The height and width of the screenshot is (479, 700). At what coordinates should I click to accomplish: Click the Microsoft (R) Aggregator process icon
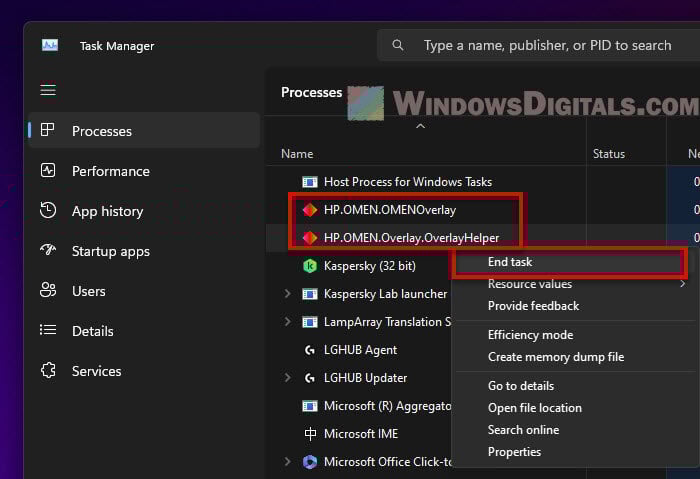click(x=310, y=406)
